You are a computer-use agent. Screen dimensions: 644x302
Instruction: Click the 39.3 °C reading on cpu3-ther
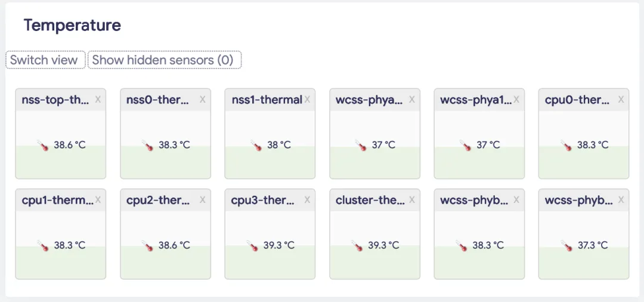279,245
